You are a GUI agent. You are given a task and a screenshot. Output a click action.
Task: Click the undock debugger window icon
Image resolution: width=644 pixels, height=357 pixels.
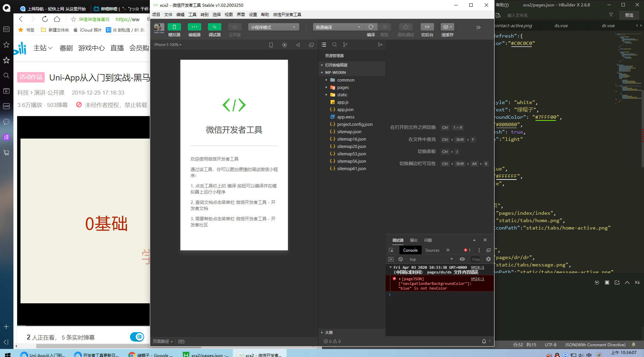pos(488,250)
